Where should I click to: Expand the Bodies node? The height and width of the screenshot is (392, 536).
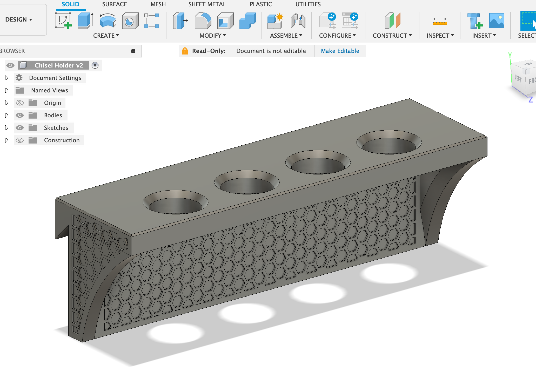(7, 115)
